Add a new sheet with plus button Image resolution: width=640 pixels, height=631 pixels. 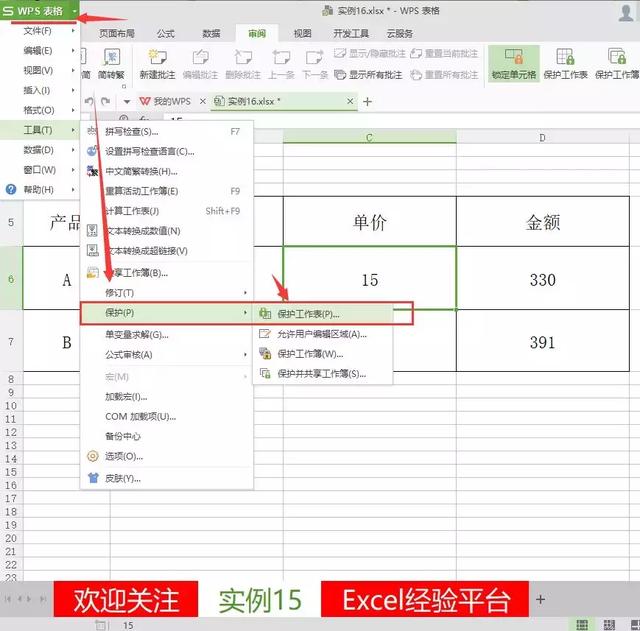tap(540, 600)
